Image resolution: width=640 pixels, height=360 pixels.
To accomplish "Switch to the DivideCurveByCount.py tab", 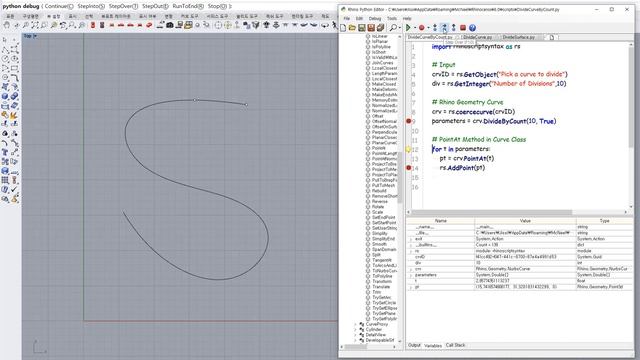I will (x=430, y=37).
